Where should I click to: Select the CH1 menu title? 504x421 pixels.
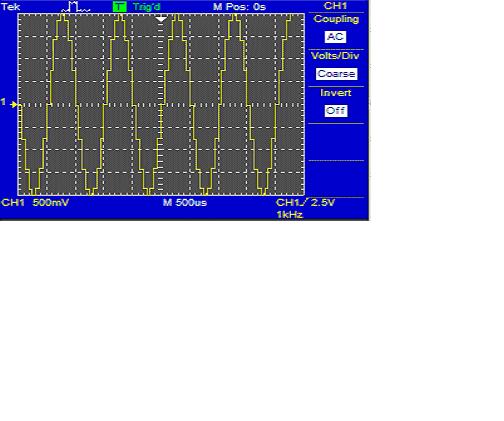coord(335,6)
